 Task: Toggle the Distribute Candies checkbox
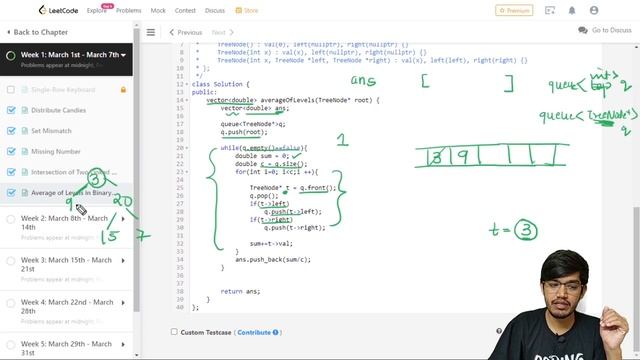click(x=11, y=110)
